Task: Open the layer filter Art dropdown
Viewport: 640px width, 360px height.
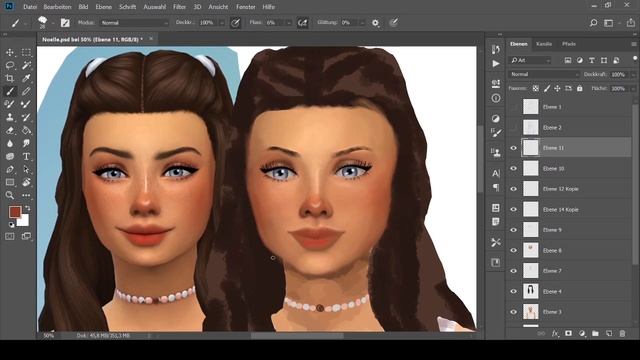Action: [x=530, y=60]
